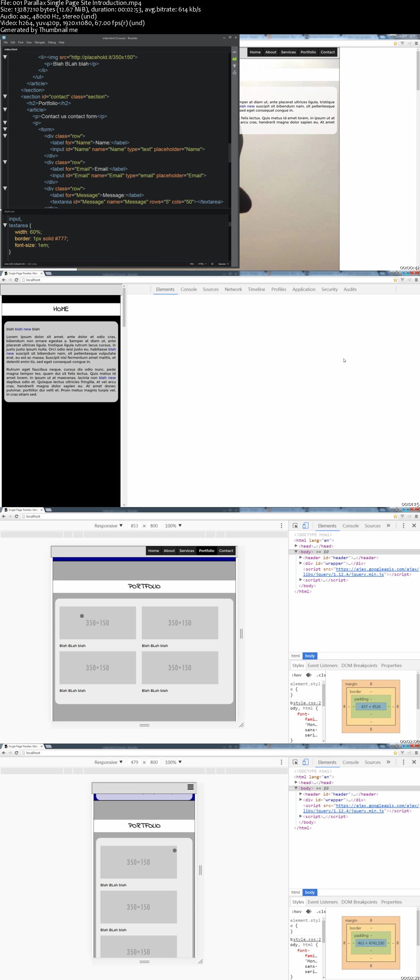Click the lightbulb icon in the Brackets sidebar
This screenshot has width=420, height=980.
tap(235, 66)
